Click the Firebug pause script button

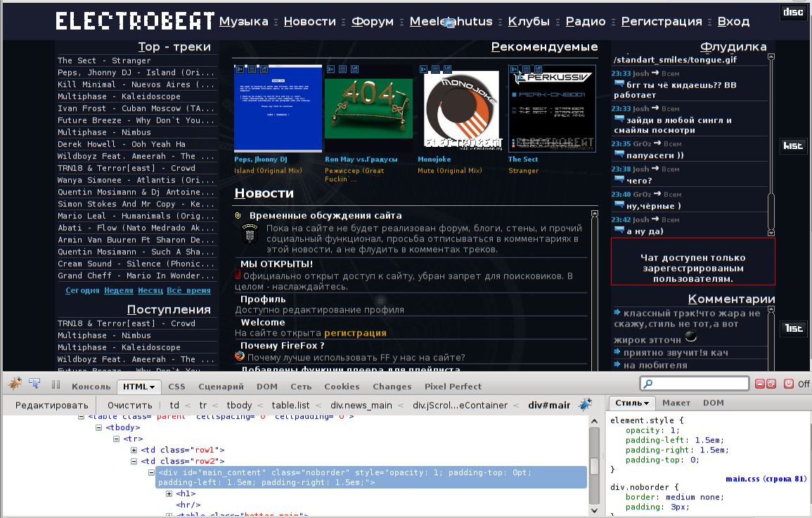tap(56, 385)
